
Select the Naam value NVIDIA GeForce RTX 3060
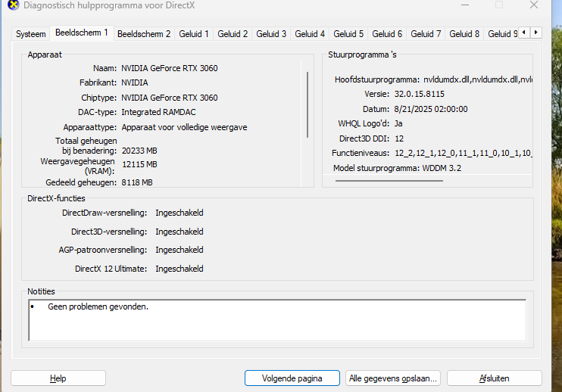click(170, 68)
